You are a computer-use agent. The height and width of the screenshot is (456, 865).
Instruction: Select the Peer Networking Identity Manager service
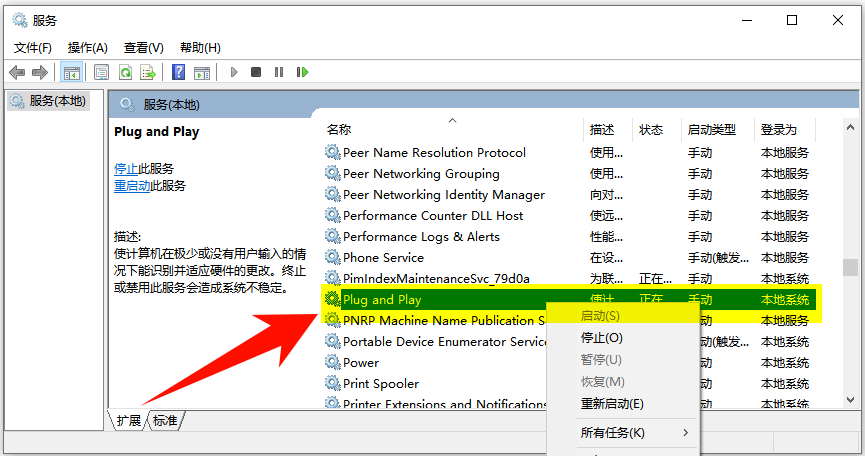444,194
